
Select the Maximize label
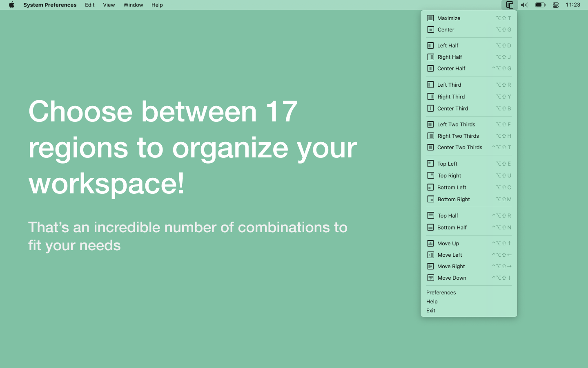449,18
